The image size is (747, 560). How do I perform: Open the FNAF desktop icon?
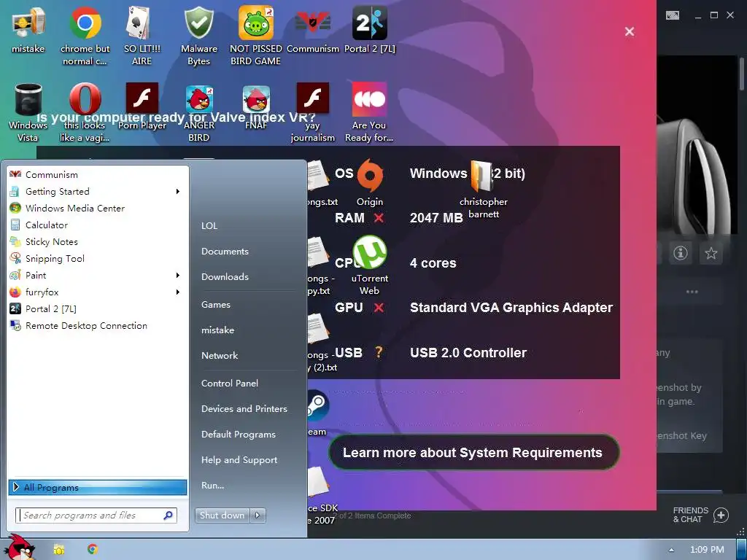point(256,106)
